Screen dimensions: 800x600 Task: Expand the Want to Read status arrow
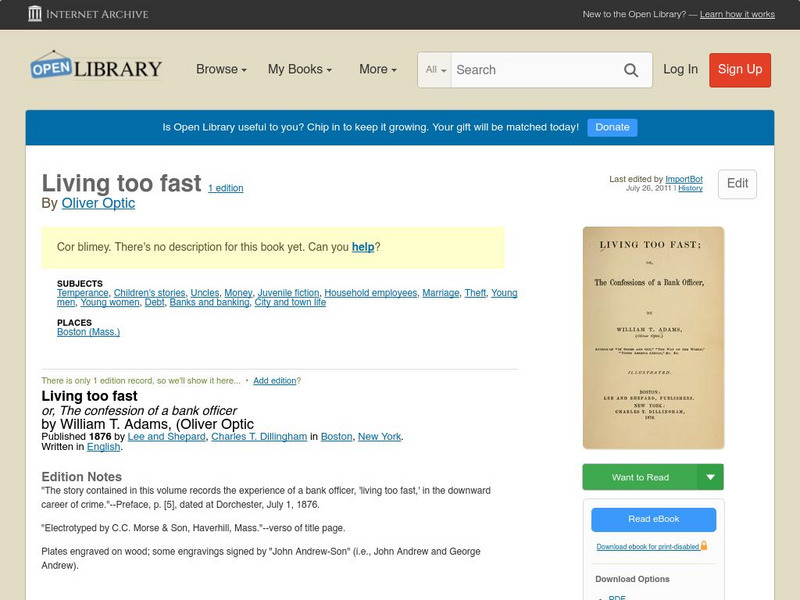710,477
